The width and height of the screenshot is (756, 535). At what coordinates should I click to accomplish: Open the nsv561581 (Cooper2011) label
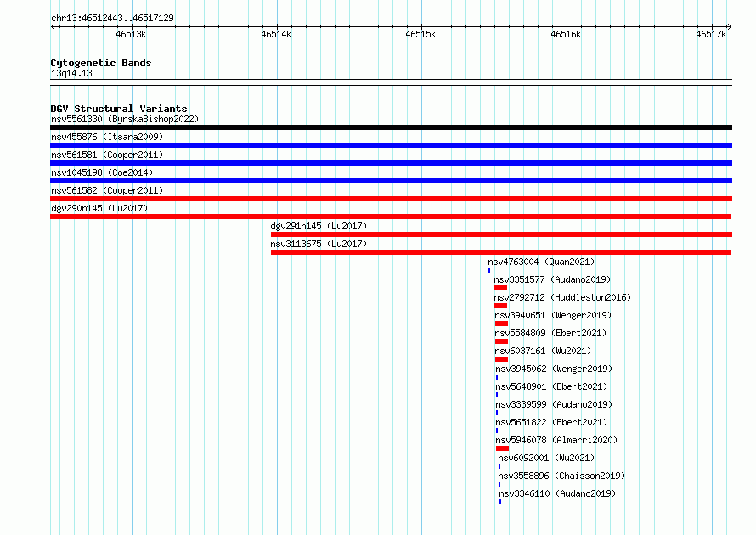tap(107, 155)
